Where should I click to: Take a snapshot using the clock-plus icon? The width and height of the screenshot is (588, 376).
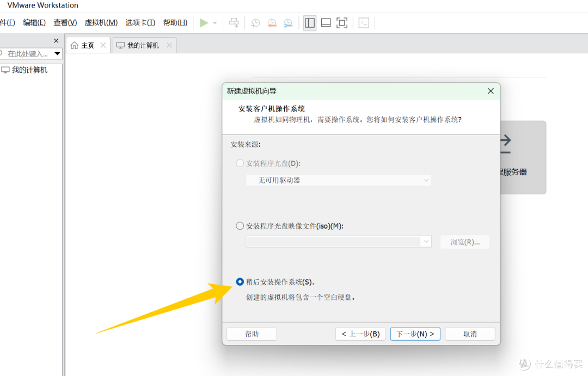[x=255, y=23]
